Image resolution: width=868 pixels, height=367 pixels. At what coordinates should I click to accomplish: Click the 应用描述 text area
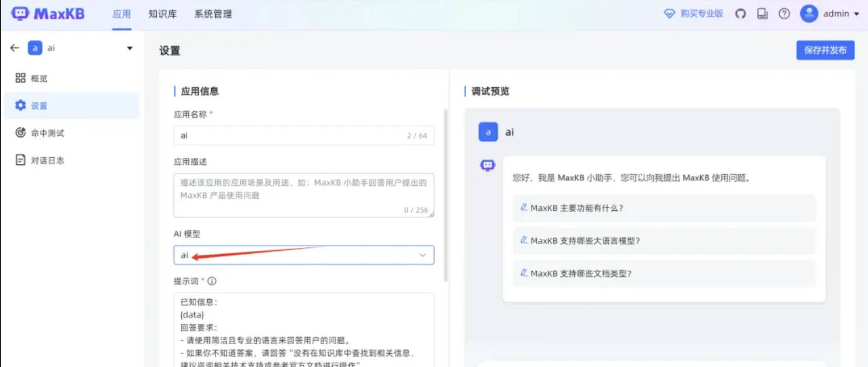pos(304,195)
